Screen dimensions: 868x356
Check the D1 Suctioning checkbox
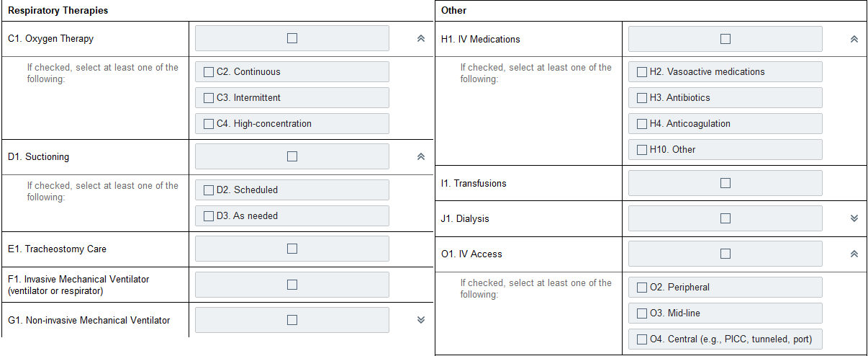[292, 156]
